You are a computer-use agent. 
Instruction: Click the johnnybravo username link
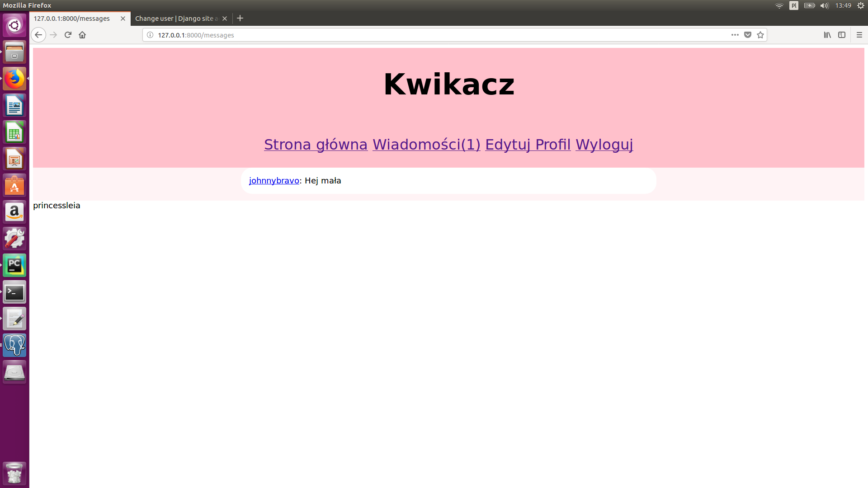[x=274, y=180]
